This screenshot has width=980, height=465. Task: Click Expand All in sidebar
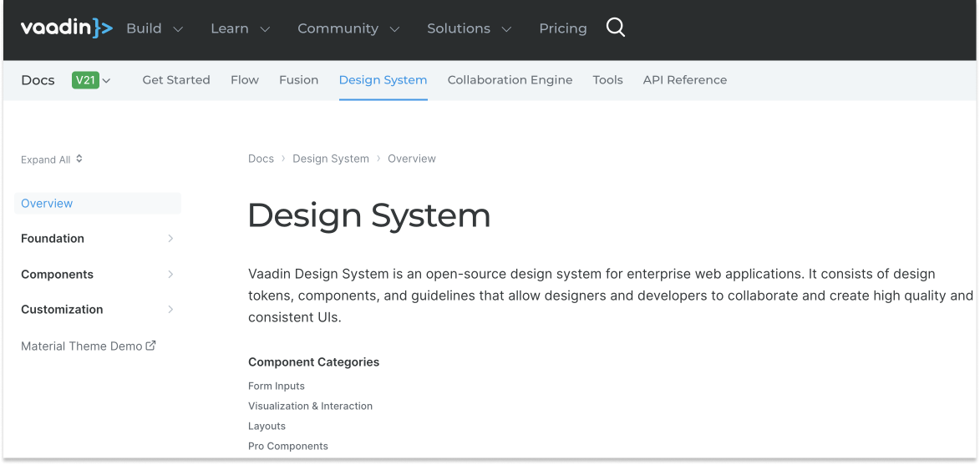click(x=51, y=159)
